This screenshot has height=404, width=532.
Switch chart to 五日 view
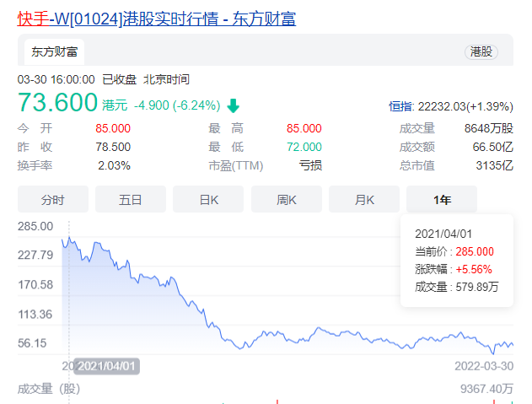[131, 199]
